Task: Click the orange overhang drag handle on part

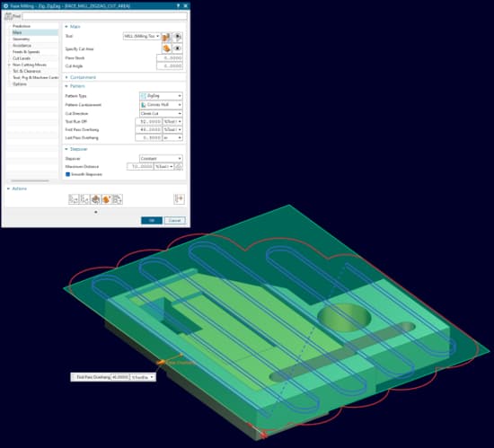Action: 161,363
